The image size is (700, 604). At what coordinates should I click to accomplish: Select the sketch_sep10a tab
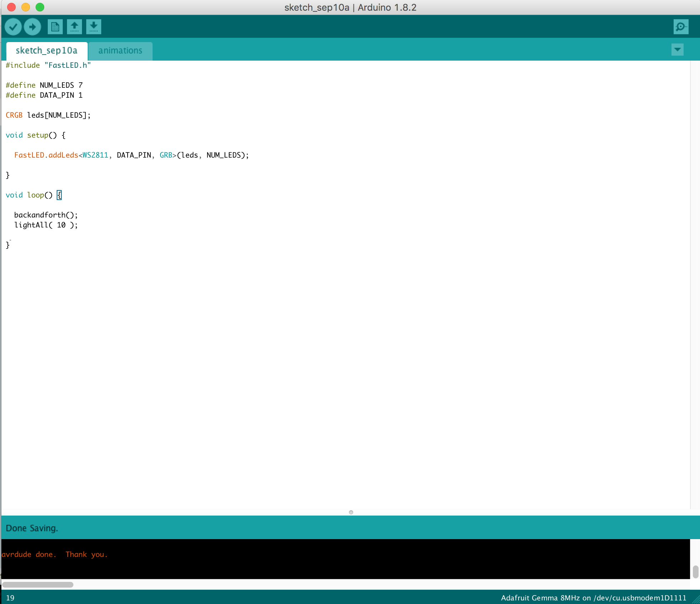[x=47, y=50]
